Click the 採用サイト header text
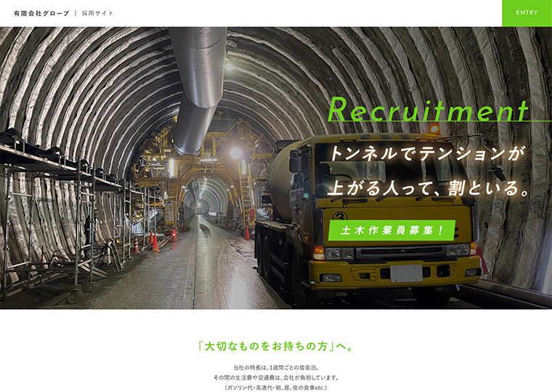552x392 pixels. (x=97, y=13)
